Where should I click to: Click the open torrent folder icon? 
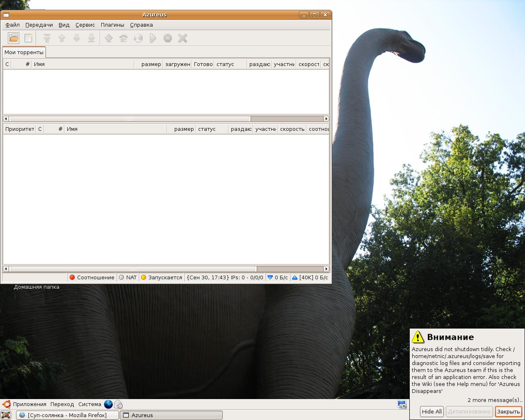(14, 38)
